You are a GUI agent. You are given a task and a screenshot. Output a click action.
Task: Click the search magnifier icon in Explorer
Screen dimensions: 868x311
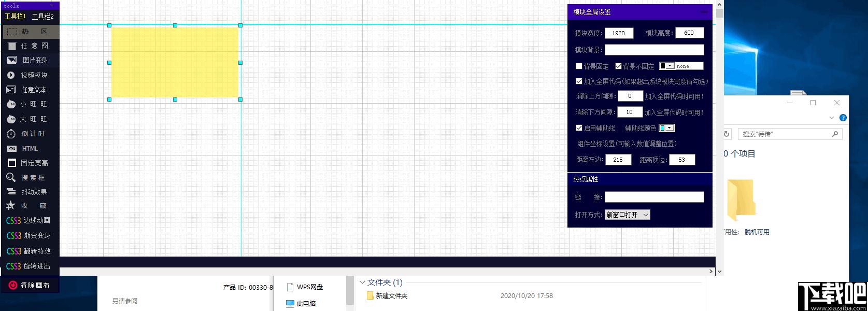pos(835,134)
